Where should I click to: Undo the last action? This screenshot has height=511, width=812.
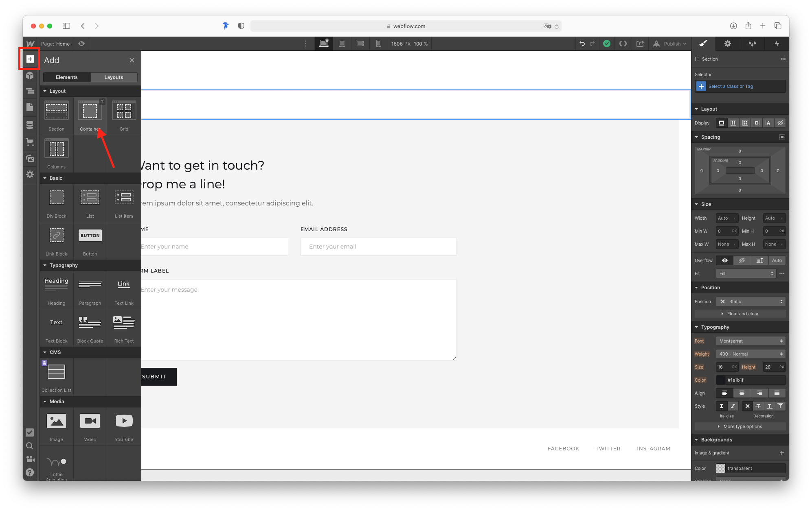(582, 44)
